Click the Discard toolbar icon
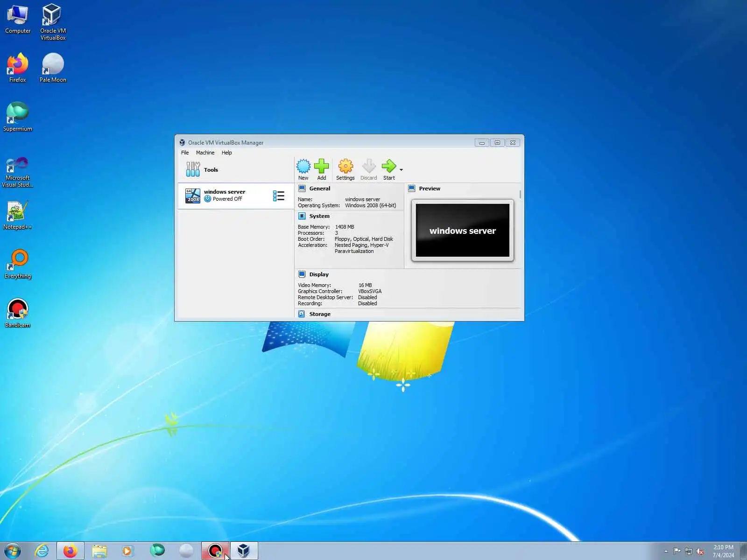The height and width of the screenshot is (560, 747). pyautogui.click(x=369, y=169)
